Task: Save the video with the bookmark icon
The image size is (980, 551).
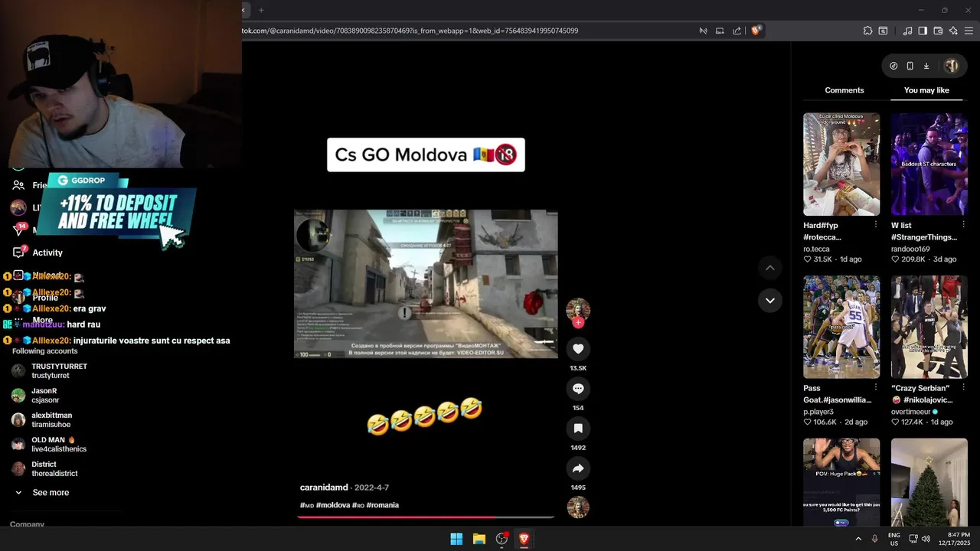Action: (x=578, y=429)
